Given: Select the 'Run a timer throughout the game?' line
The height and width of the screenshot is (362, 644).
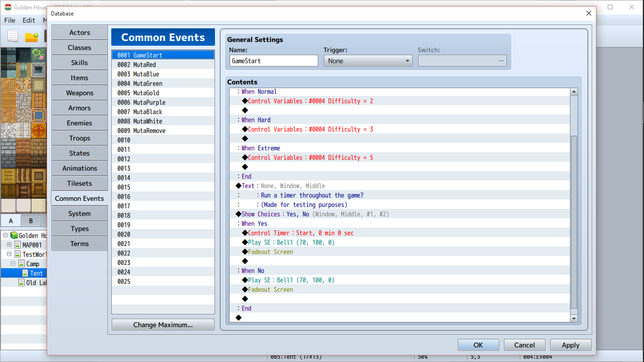Looking at the screenshot, I should (400, 195).
